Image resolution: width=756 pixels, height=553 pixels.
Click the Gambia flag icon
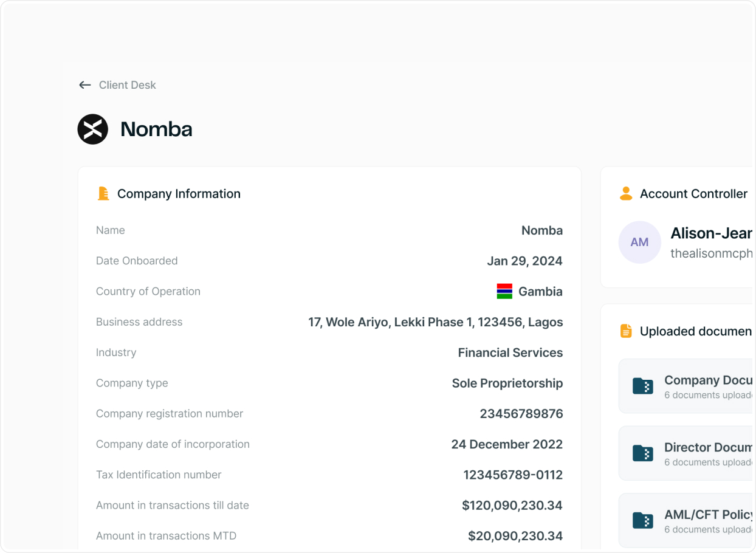tap(504, 291)
